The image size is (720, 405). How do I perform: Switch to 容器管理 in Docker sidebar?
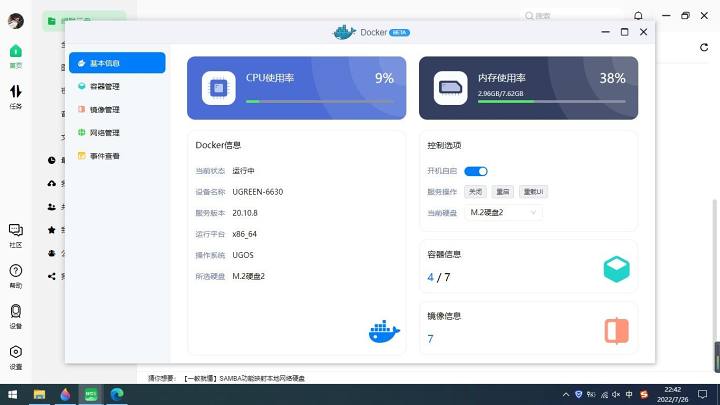coord(117,86)
